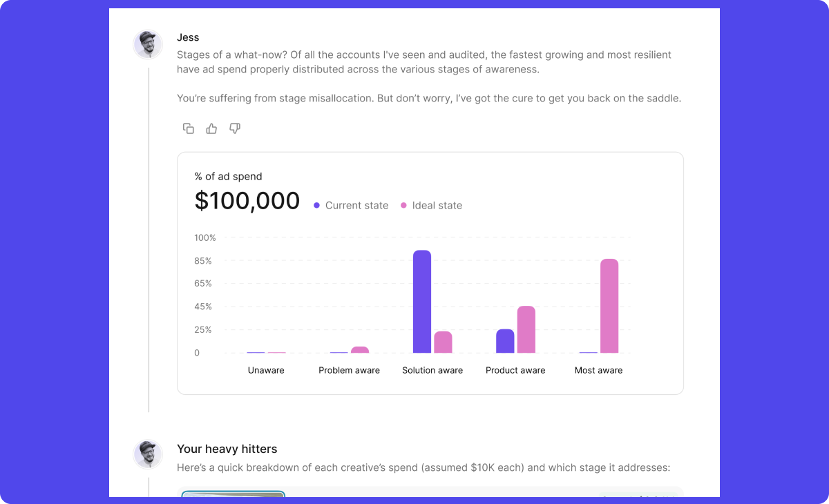The height and width of the screenshot is (504, 829).
Task: Copy Jess's message with the copy icon
Action: [x=188, y=128]
